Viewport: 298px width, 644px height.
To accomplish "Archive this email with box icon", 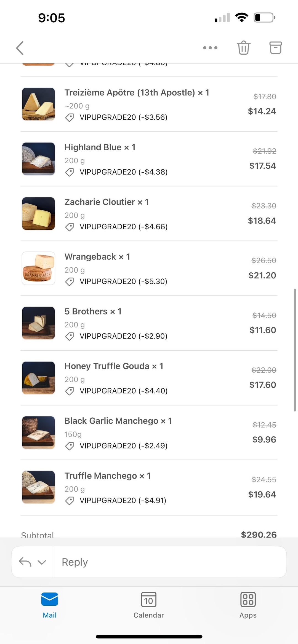I will click(275, 48).
